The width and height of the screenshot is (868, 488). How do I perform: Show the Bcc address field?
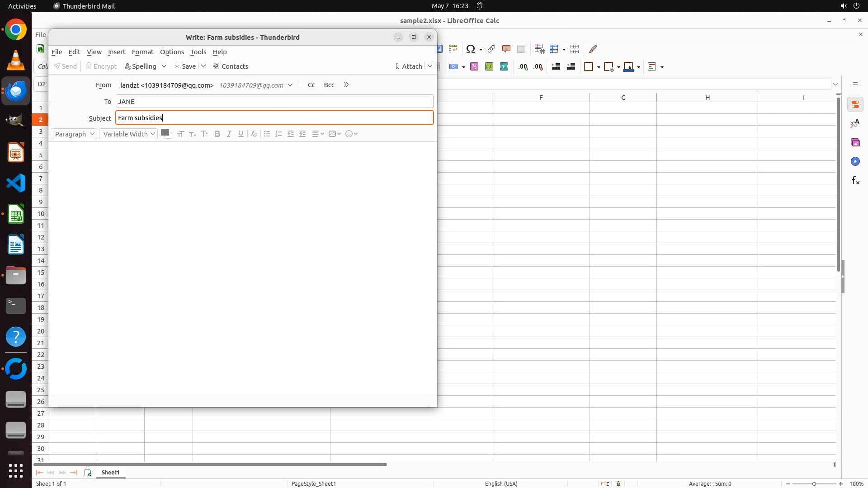329,85
